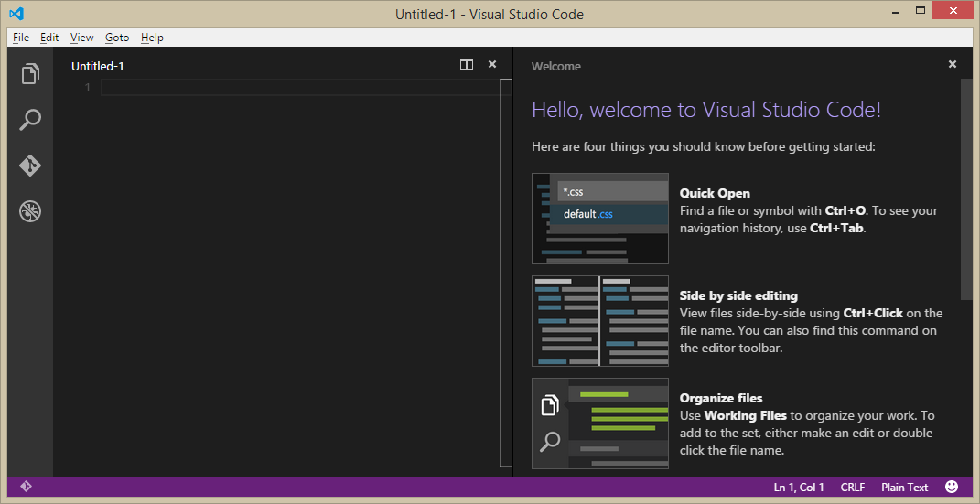Click the bold 'Ctrl+Tab' shortcut text
The width and height of the screenshot is (980, 504).
coord(837,228)
